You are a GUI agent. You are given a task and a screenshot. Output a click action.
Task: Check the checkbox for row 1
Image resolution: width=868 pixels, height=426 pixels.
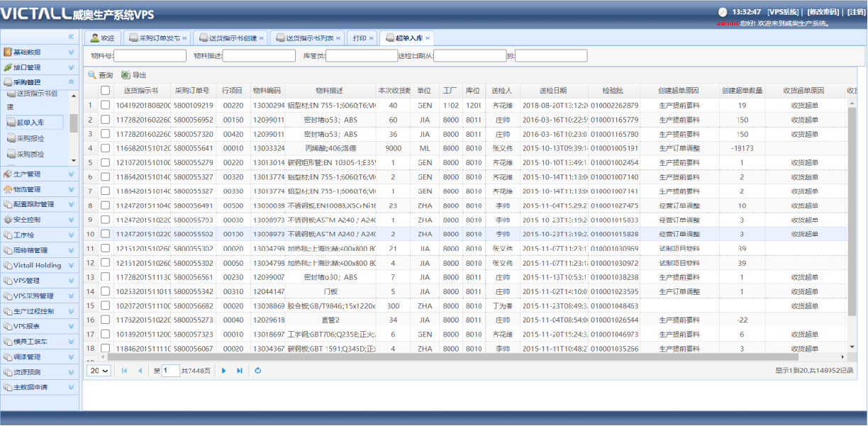pos(105,106)
